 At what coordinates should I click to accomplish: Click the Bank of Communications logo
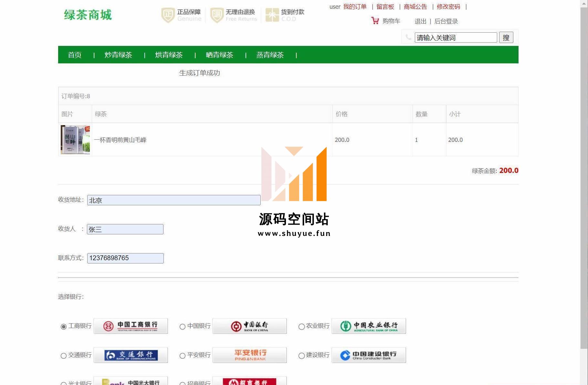pos(131,355)
